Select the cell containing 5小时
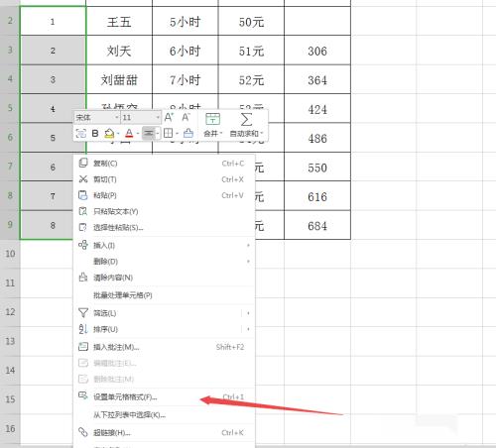 185,22
